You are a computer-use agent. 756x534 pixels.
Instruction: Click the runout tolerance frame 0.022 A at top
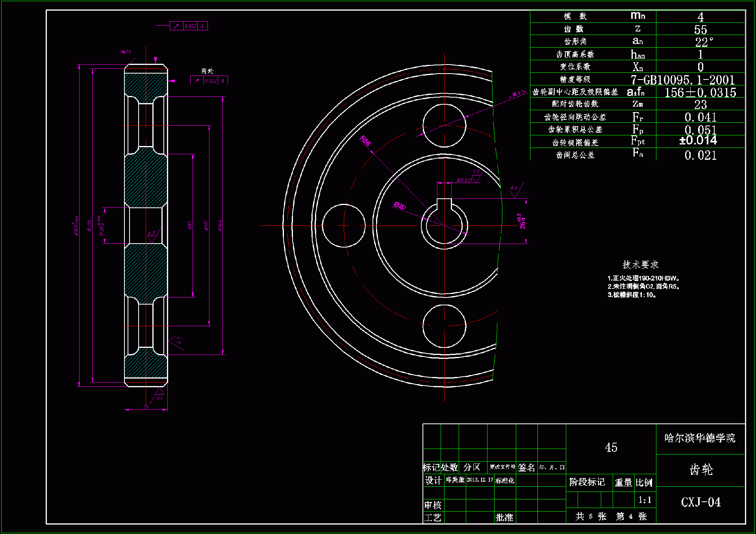(x=189, y=26)
